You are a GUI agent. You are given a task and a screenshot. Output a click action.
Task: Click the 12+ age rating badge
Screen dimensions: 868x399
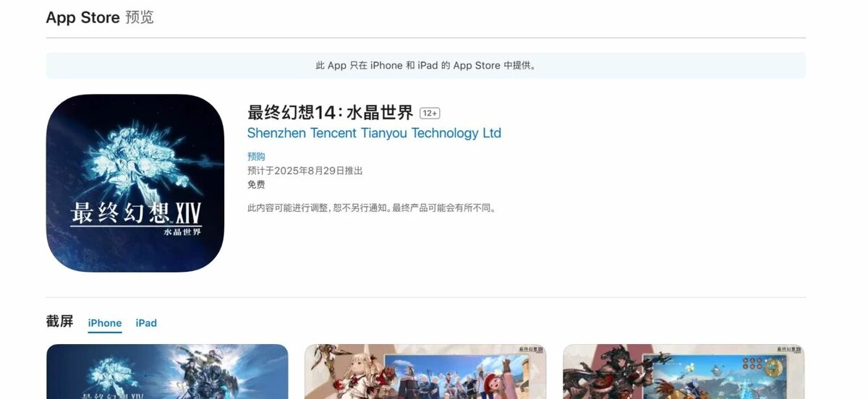click(x=430, y=113)
